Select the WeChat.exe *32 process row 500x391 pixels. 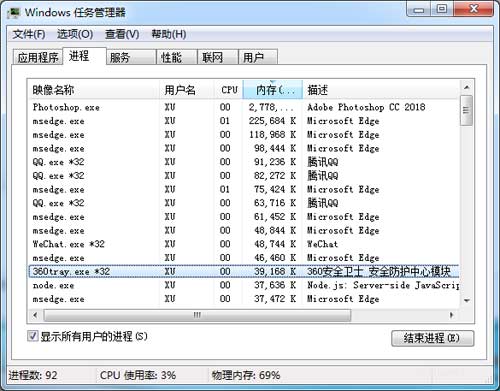click(244, 244)
